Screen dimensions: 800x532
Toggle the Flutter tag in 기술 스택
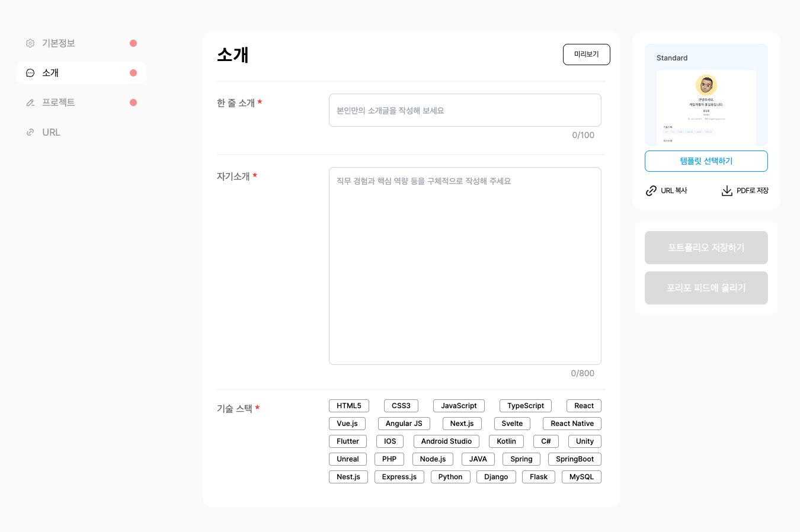(347, 441)
